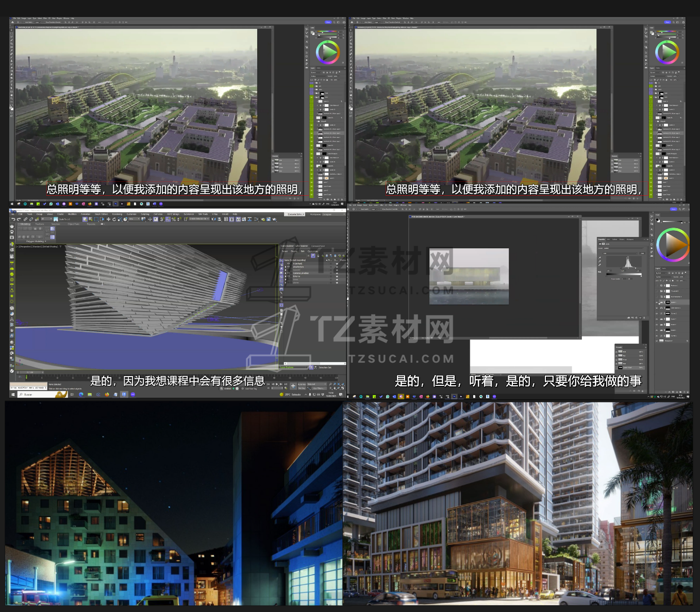This screenshot has height=612, width=700.
Task: Expand the Polygon Modeling ribbon panel
Action: click(36, 241)
